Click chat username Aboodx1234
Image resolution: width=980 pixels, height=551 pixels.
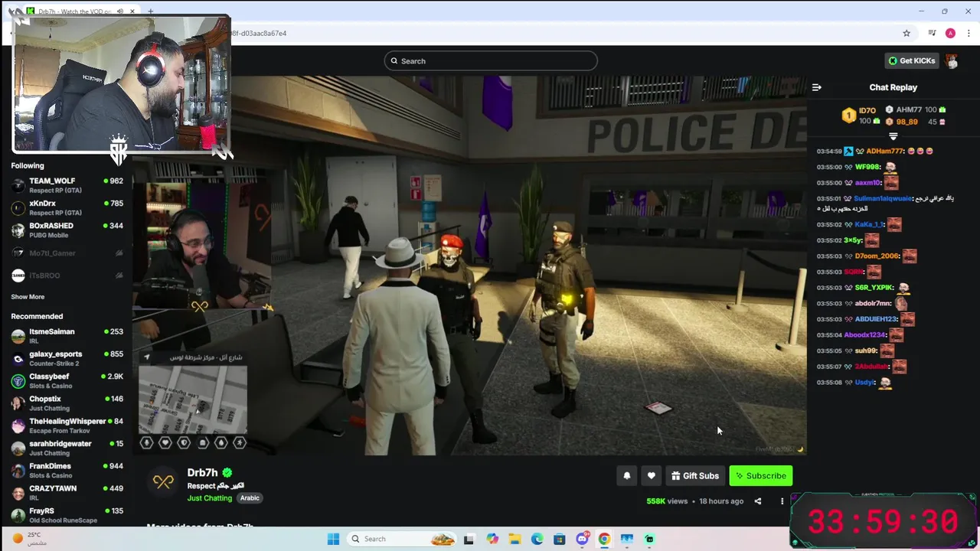pos(864,335)
